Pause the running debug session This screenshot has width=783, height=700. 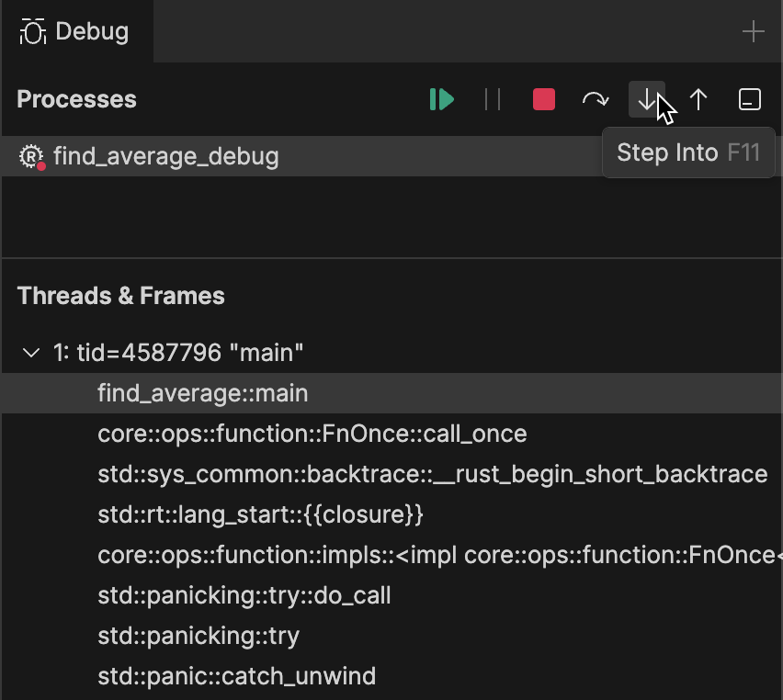(493, 99)
